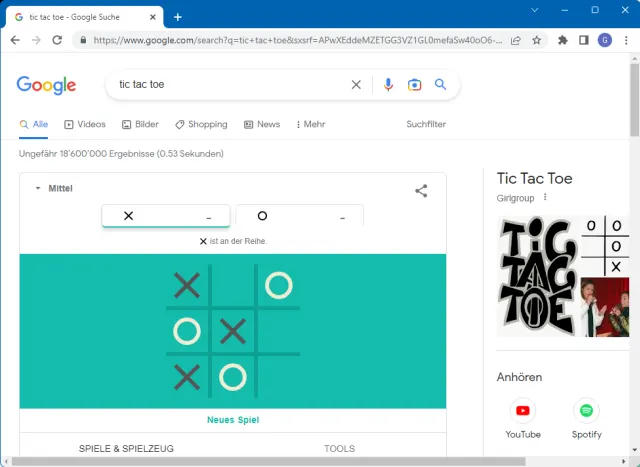This screenshot has width=640, height=467.
Task: Open Suchfilter search tools
Action: tap(426, 124)
